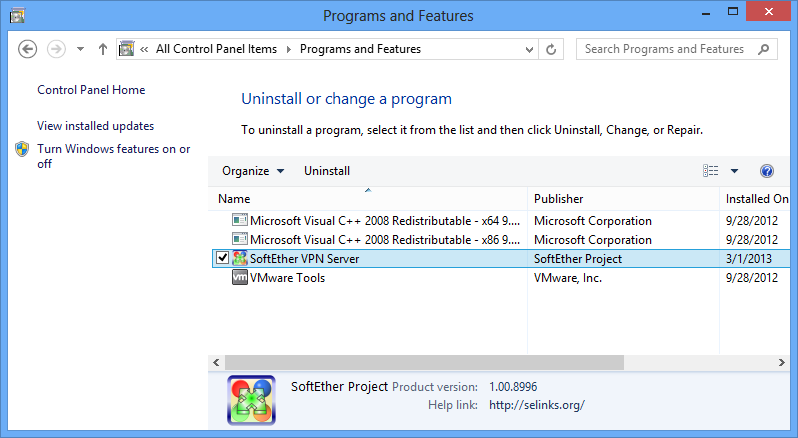Open recent locations dropdown arrow
798x438 pixels.
click(x=80, y=49)
